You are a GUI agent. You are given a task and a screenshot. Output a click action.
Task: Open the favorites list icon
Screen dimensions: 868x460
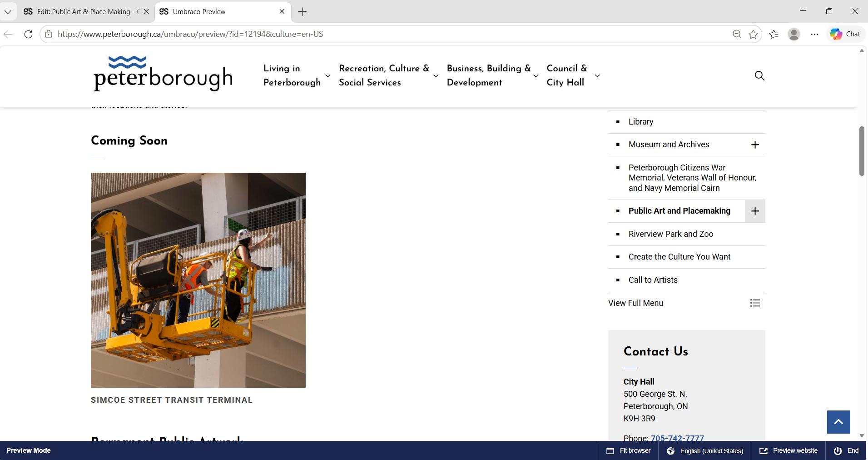click(x=774, y=34)
